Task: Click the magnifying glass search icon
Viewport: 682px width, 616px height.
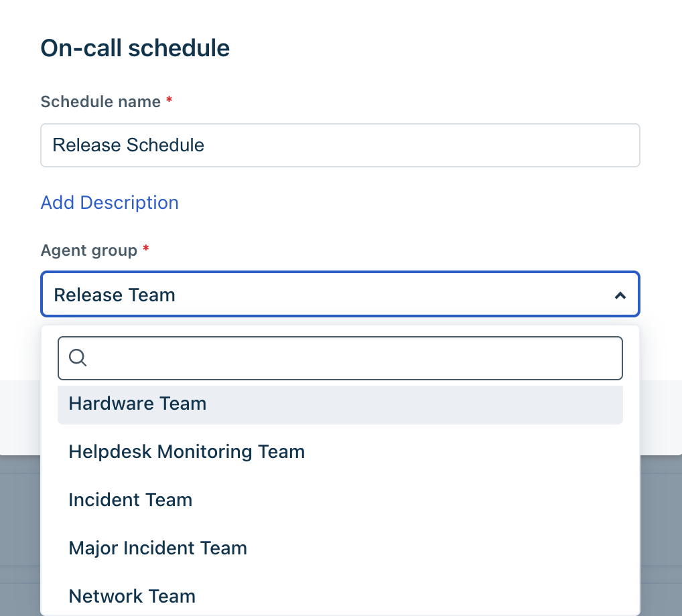Action: click(x=77, y=358)
